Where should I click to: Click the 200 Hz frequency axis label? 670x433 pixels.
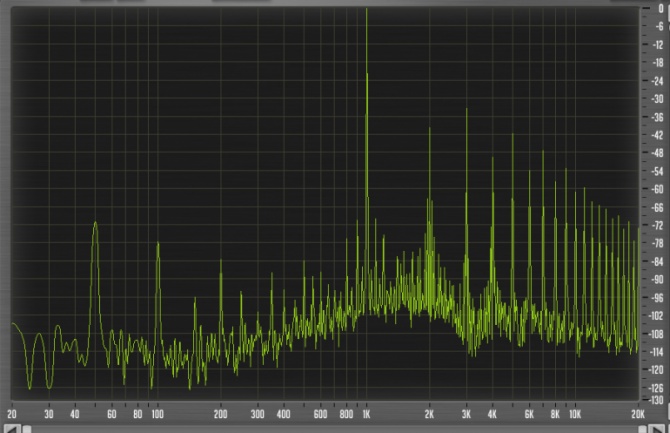tap(220, 412)
